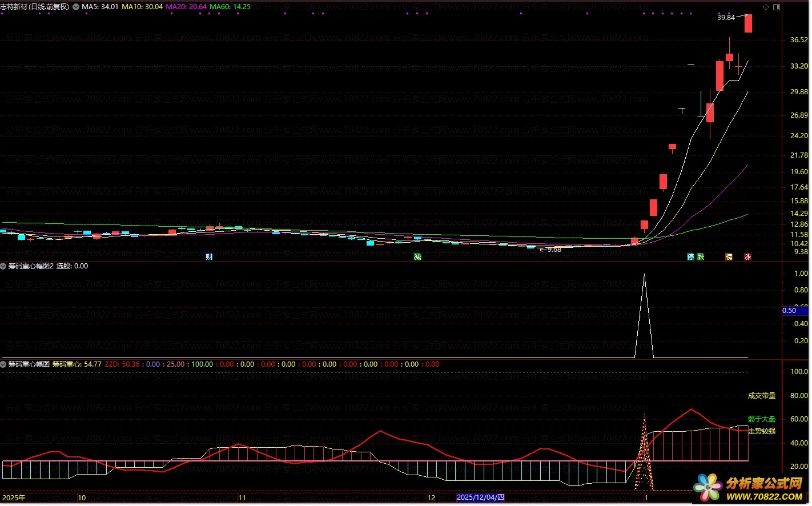Click the 榜 leaderboard marker icon
Viewport: 812px width, 506px height.
(x=729, y=257)
